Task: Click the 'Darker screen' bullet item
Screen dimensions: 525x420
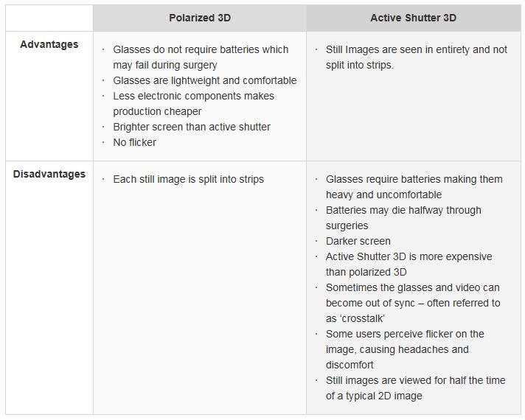Action: (x=358, y=241)
